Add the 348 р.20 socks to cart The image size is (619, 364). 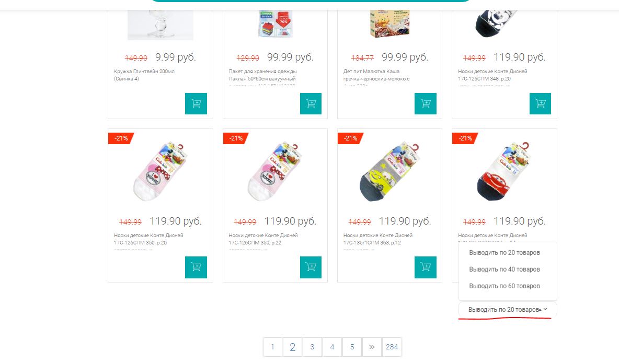click(540, 103)
